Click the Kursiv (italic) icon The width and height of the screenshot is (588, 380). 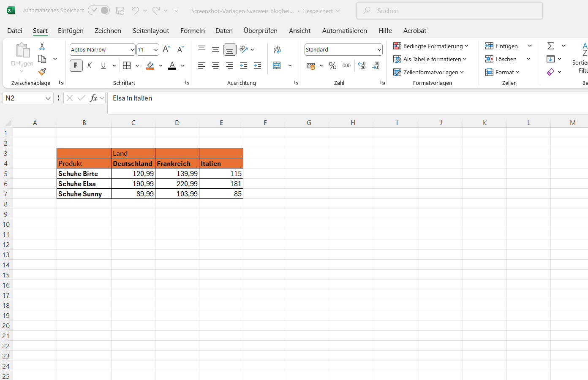click(x=89, y=65)
